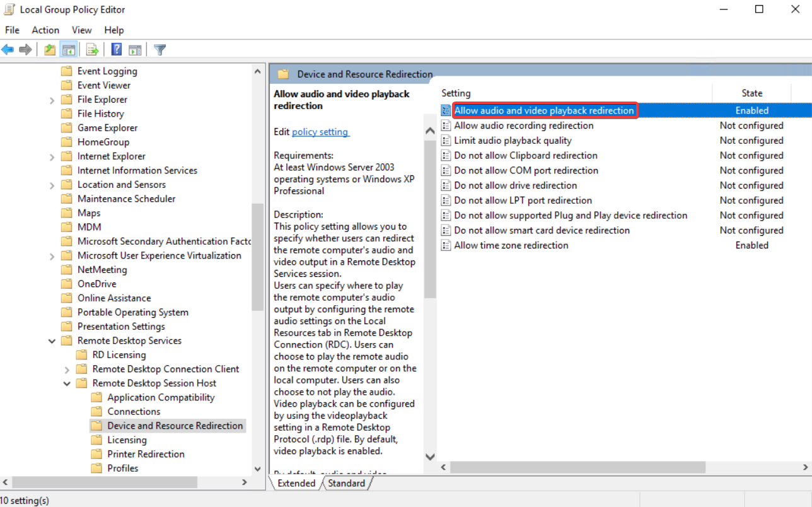812x507 pixels.
Task: Click the description pane scroll-down arrow
Action: 429,456
